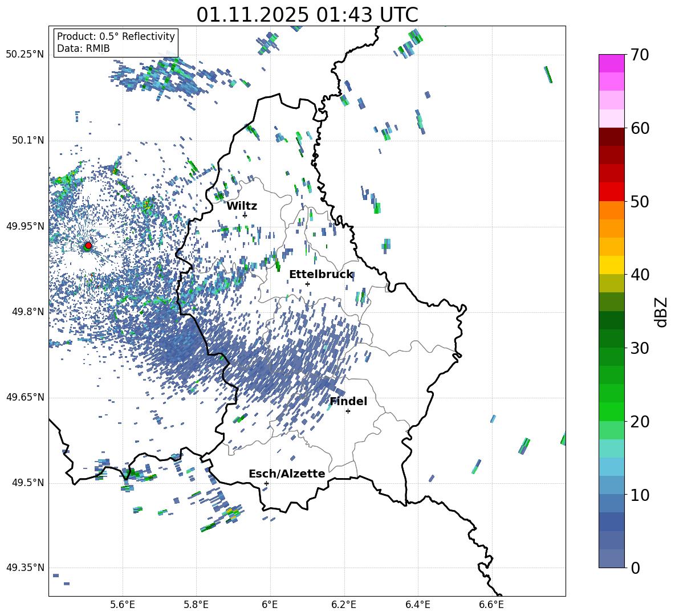Click the Product: 0.5° Reflectivity text
The height and width of the screenshot is (616, 675).
[x=116, y=36]
